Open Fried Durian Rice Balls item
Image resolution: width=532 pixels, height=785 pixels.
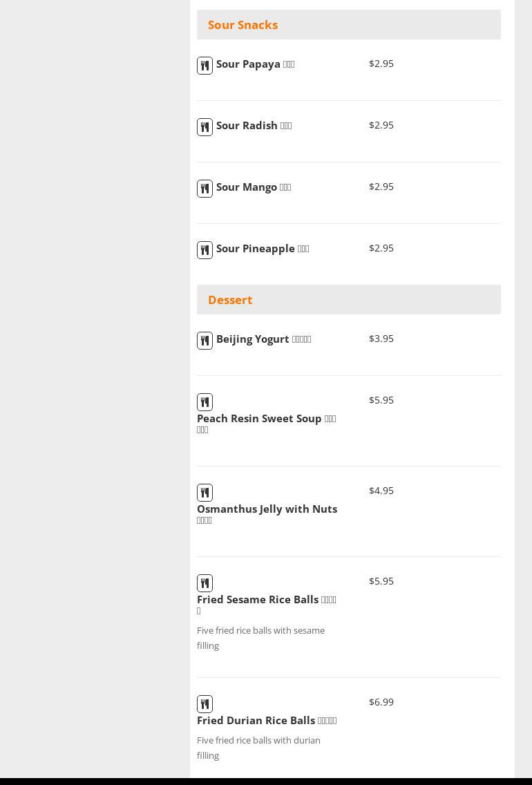click(256, 721)
